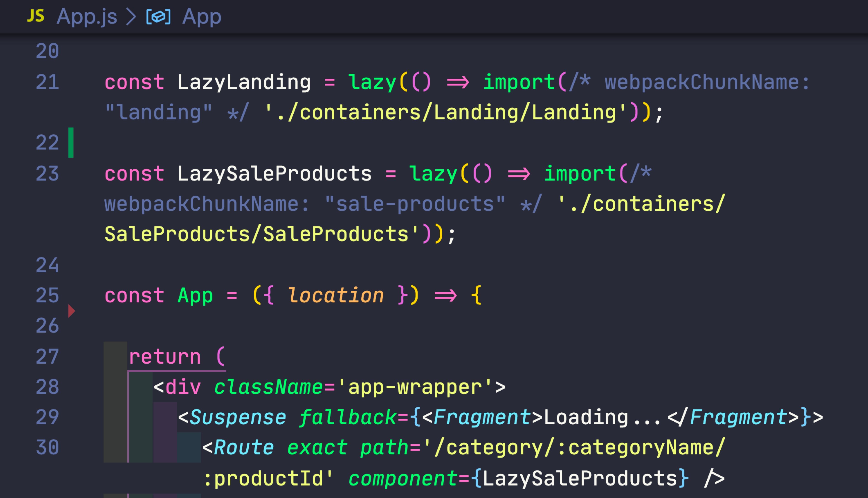Click red deleted-lines arrow in gutter
The height and width of the screenshot is (498, 868).
tap(71, 311)
